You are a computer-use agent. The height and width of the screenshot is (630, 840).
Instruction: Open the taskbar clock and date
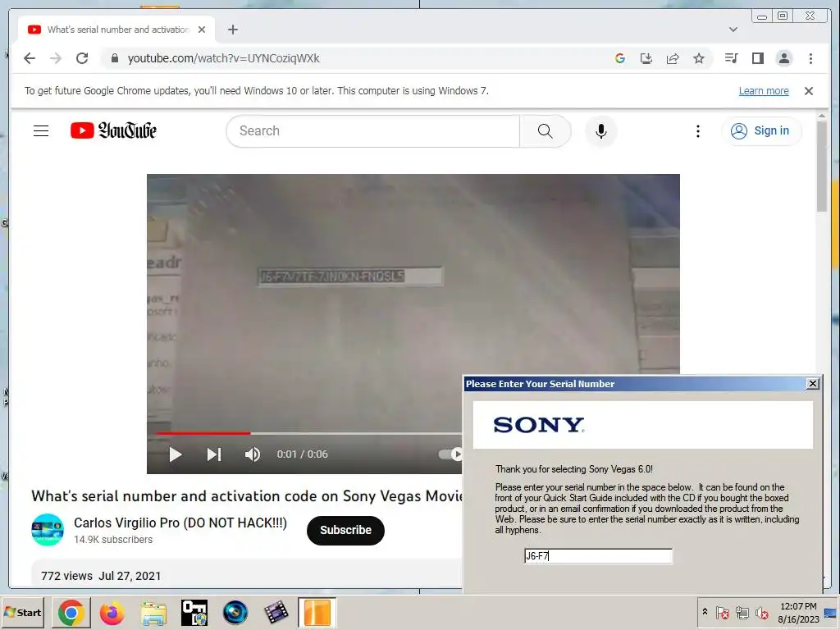[x=798, y=613]
